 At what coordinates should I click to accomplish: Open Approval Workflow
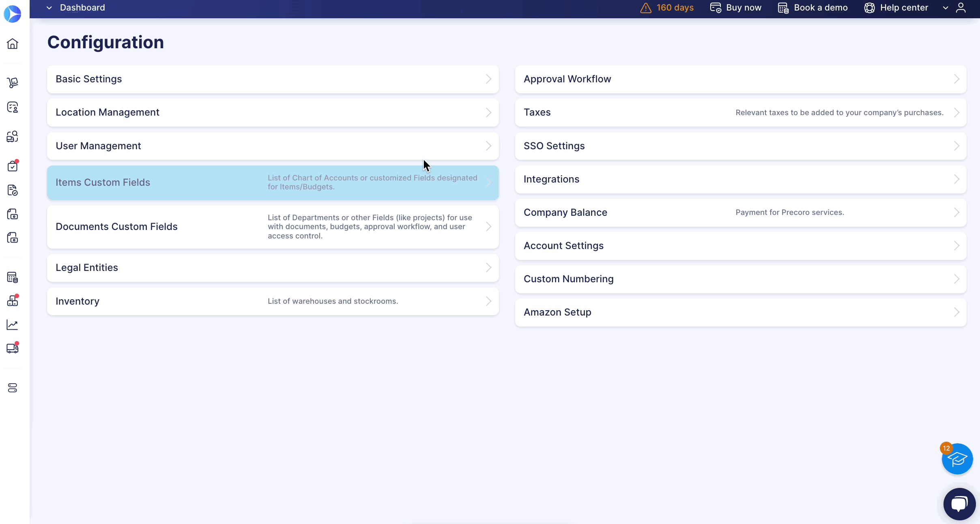(741, 79)
